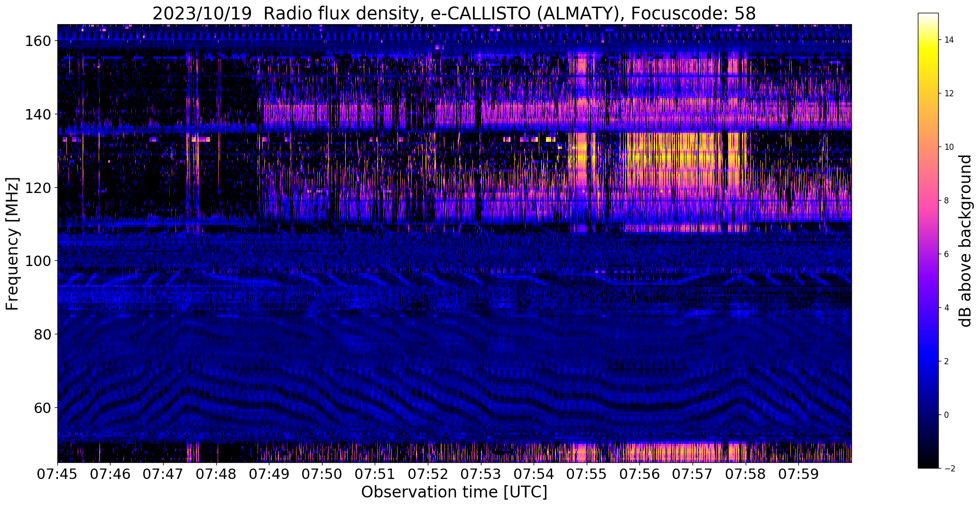Image resolution: width=980 pixels, height=506 pixels.
Task: Click the 07:55 time tick label
Action: (x=587, y=474)
